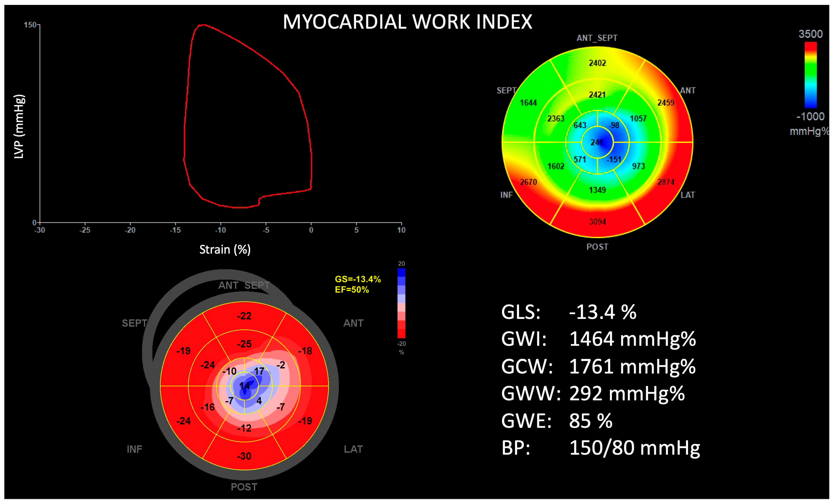Click the -22 anteroseptal strain segment
The height and width of the screenshot is (504, 834).
[244, 316]
